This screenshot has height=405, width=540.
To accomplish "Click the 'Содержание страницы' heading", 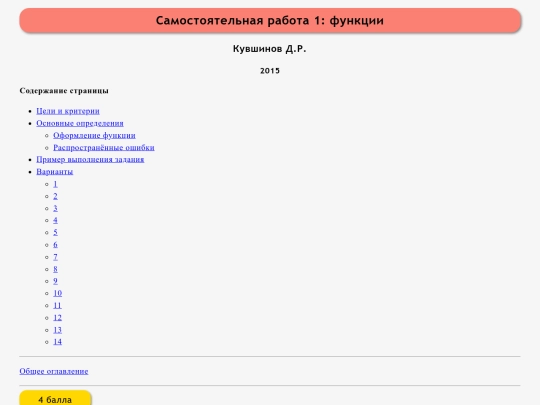I will point(64,91).
